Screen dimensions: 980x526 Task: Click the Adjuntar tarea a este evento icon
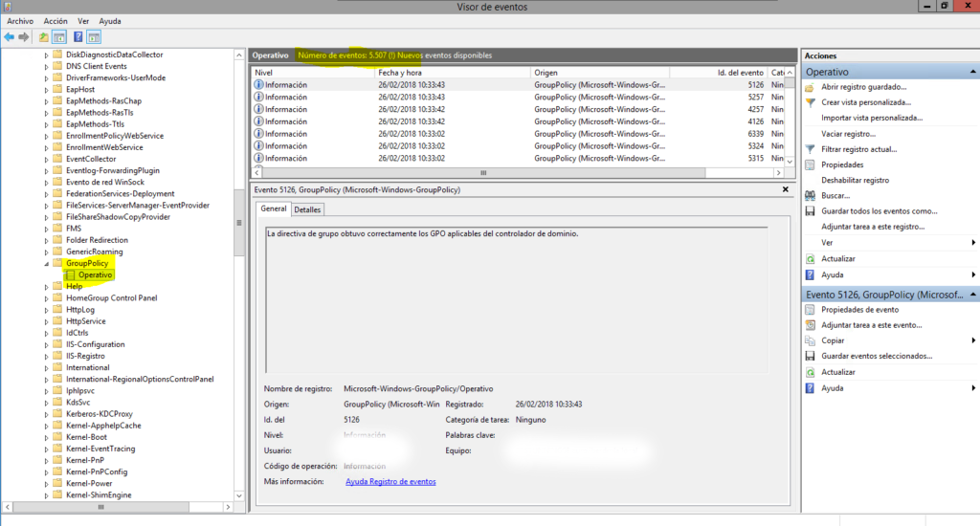coord(810,325)
